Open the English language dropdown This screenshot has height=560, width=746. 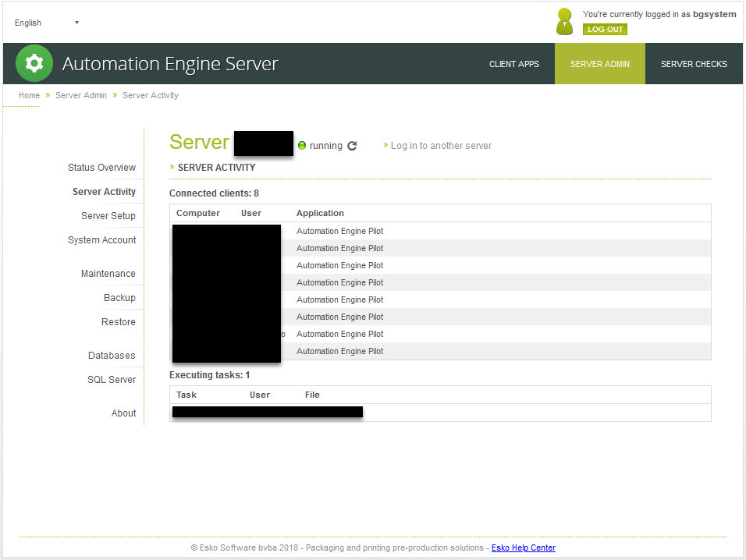46,23
